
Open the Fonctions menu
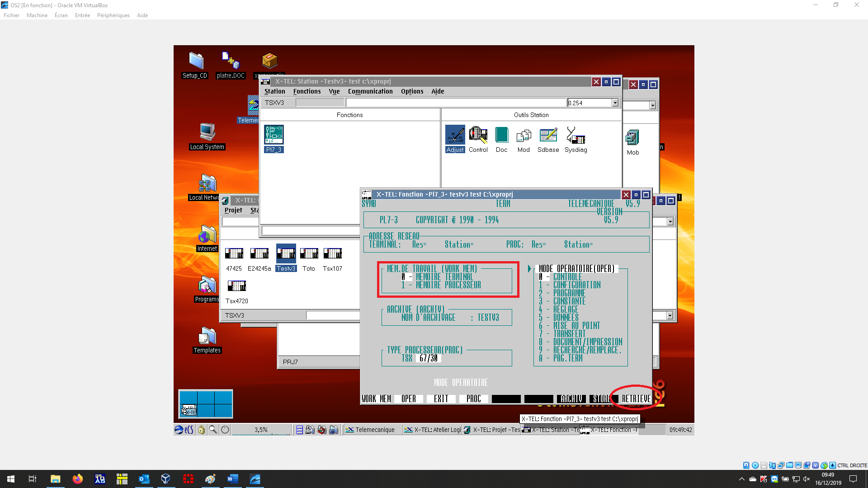(307, 91)
